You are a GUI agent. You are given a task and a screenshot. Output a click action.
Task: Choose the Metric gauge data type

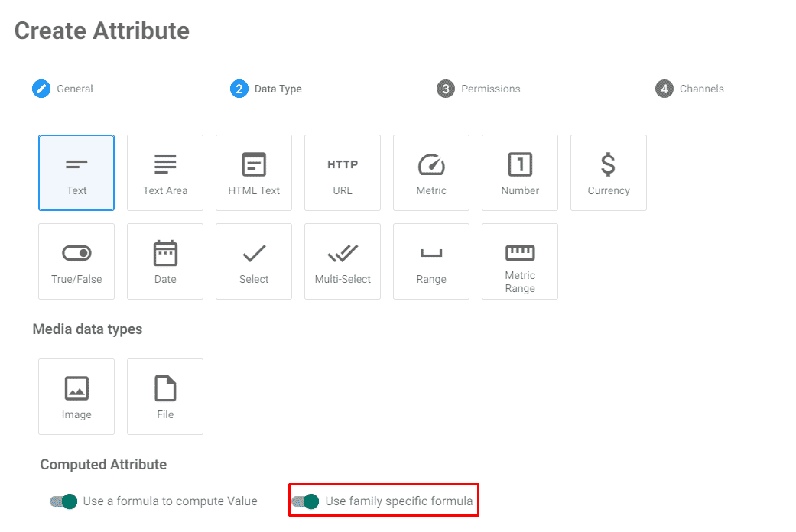tap(431, 173)
